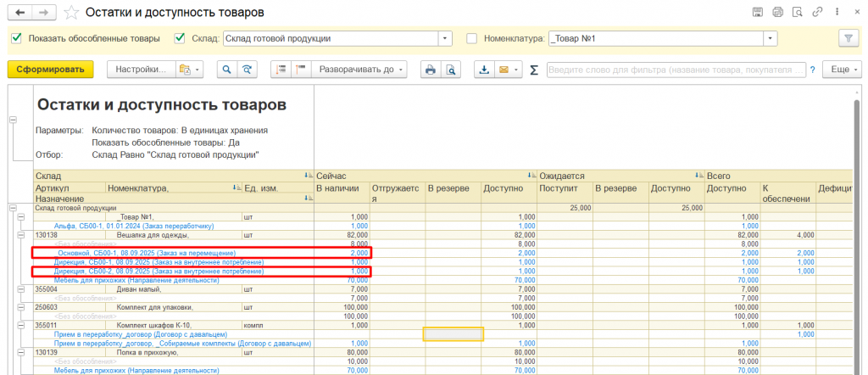Save report with the title-bar diskette icon

(x=758, y=12)
